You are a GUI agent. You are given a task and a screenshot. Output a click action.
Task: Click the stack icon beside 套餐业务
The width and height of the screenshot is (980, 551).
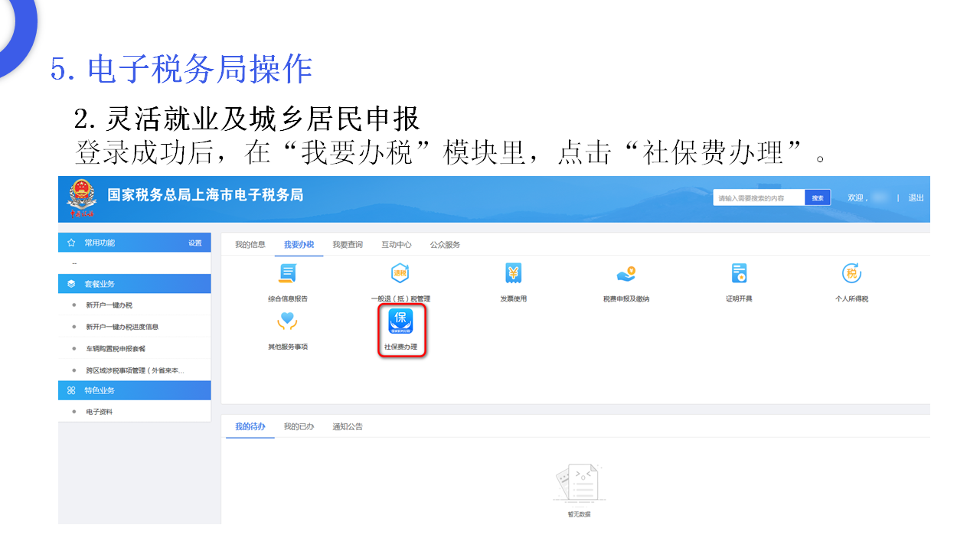tap(71, 284)
